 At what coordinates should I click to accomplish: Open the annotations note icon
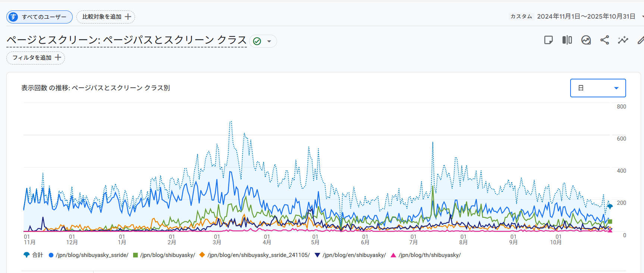tap(548, 40)
